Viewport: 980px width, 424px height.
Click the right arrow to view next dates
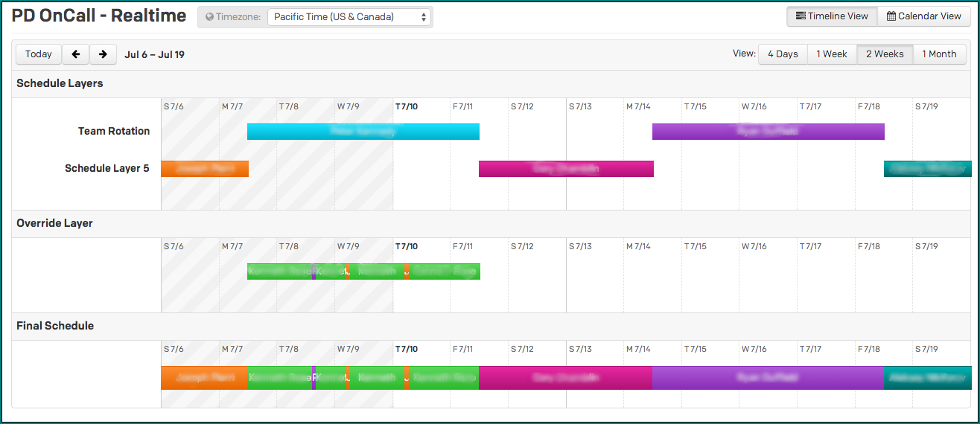103,54
